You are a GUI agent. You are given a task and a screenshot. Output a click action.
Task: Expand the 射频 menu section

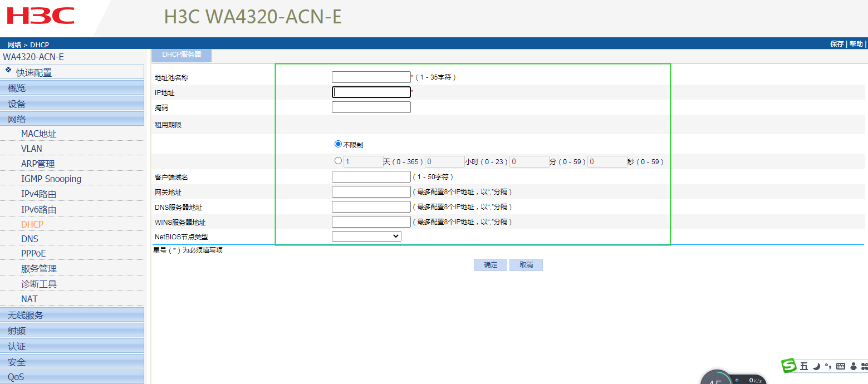tap(72, 331)
